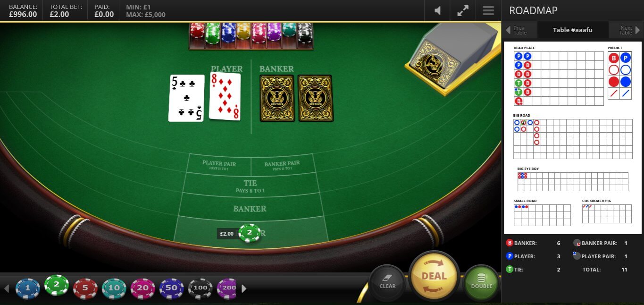Select the teal 10 chip

coord(114,288)
